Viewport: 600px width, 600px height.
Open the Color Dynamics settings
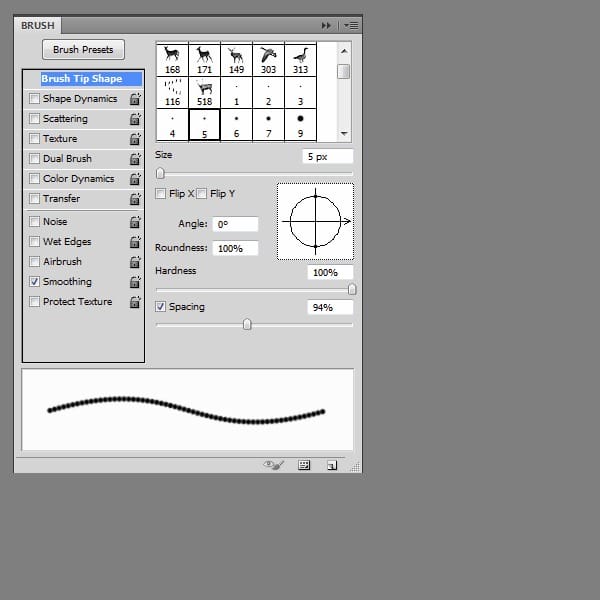point(78,179)
